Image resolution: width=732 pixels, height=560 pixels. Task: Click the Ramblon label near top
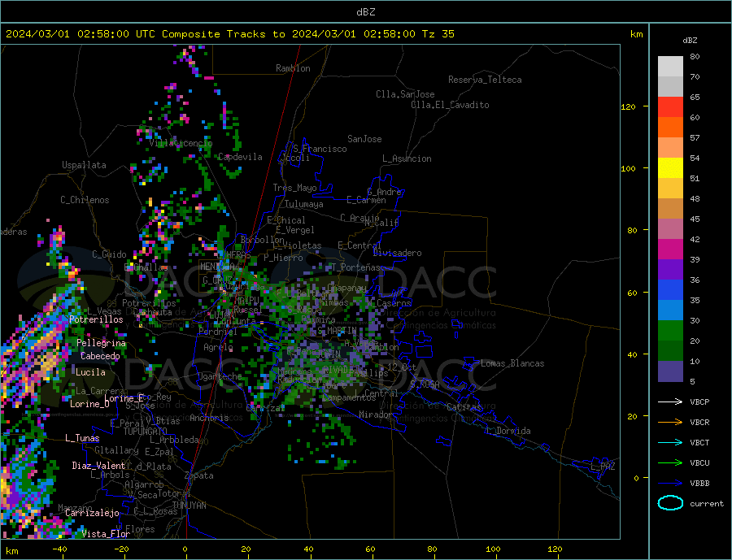click(293, 68)
